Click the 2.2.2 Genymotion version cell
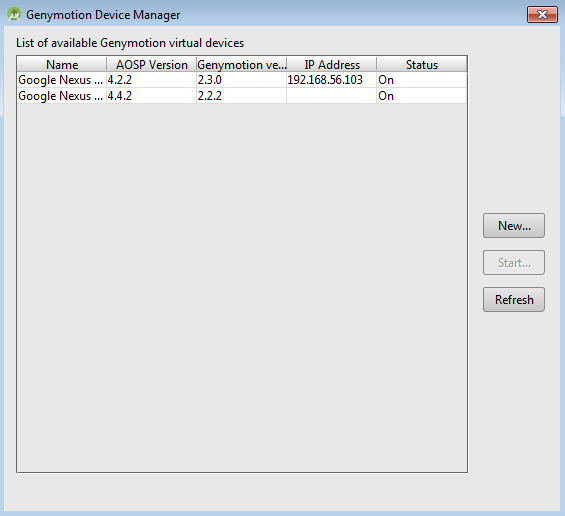The image size is (565, 516). click(x=241, y=96)
